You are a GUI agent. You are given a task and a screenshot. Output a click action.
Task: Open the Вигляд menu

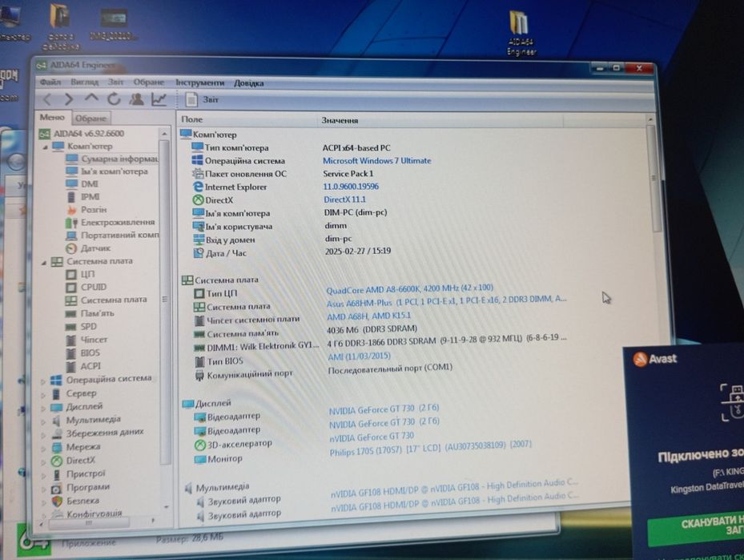click(x=84, y=82)
